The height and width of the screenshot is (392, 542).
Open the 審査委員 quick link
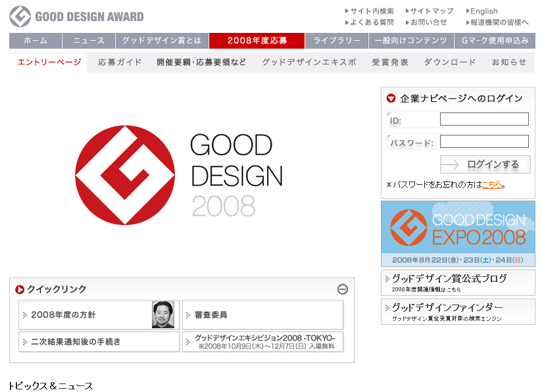coord(262,314)
